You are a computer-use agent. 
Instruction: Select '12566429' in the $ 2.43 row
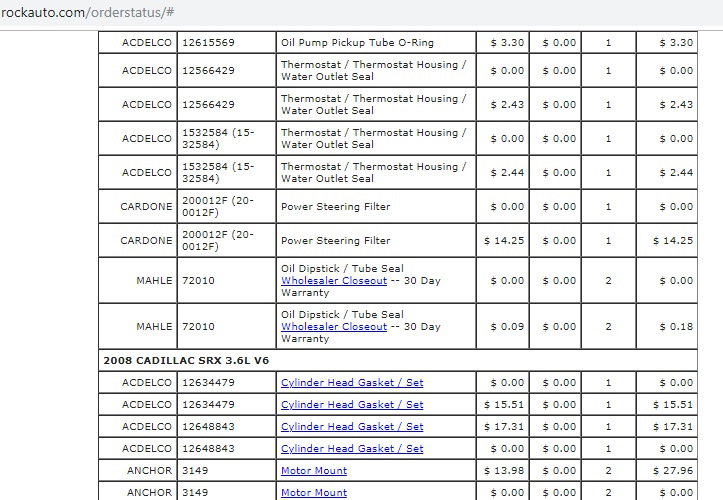208,104
